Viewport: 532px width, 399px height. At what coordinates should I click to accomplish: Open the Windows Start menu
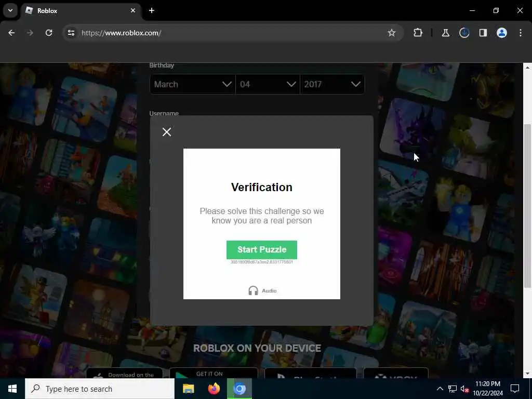(x=12, y=389)
